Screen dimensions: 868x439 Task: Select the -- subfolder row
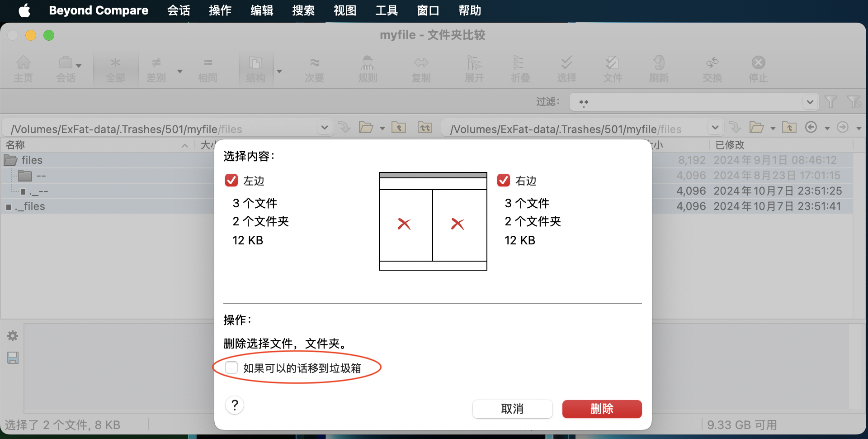coord(108,175)
